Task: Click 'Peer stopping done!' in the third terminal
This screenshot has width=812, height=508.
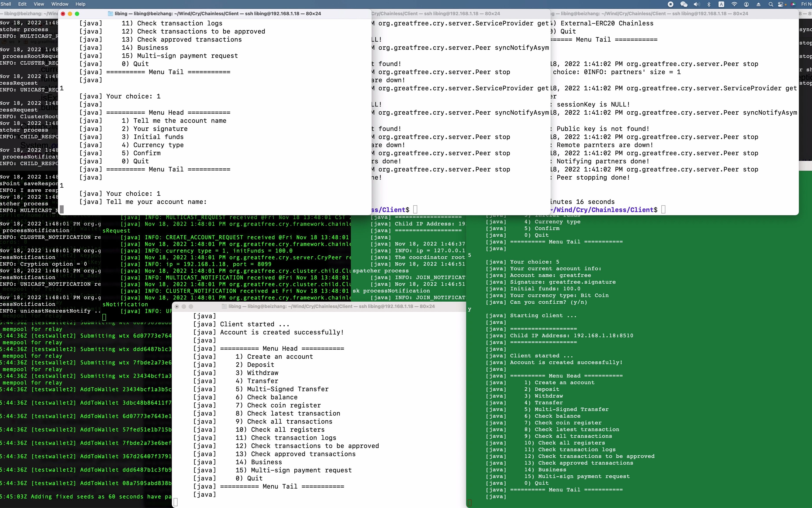Action: click(593, 177)
